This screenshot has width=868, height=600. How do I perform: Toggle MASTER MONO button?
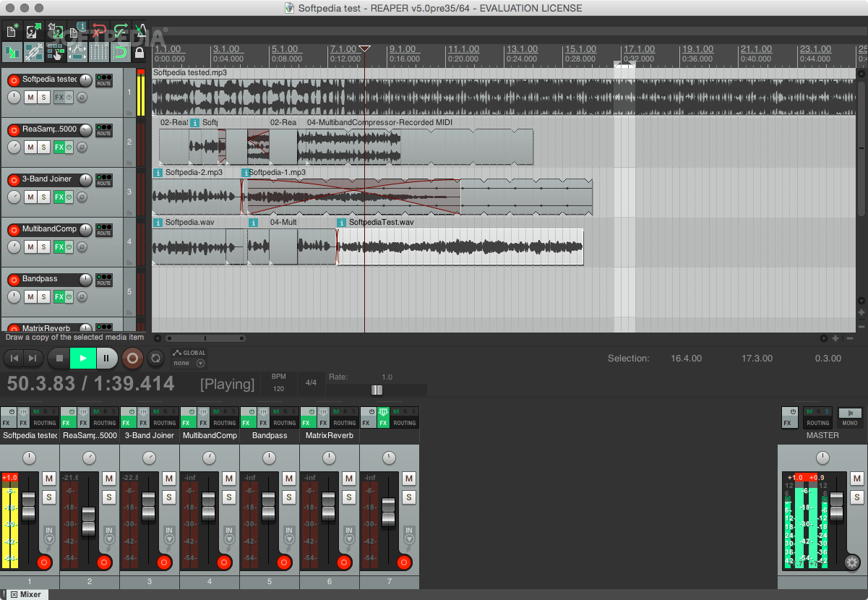[x=850, y=417]
